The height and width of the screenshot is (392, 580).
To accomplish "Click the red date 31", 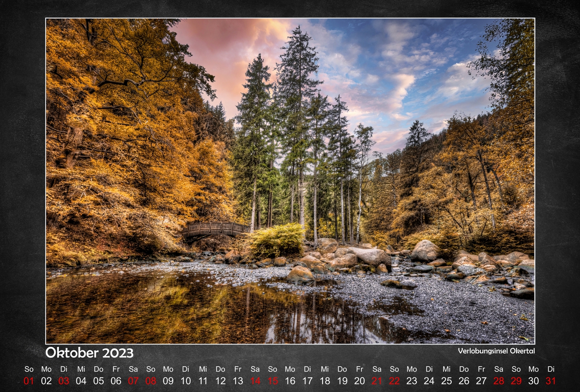I will tap(551, 381).
